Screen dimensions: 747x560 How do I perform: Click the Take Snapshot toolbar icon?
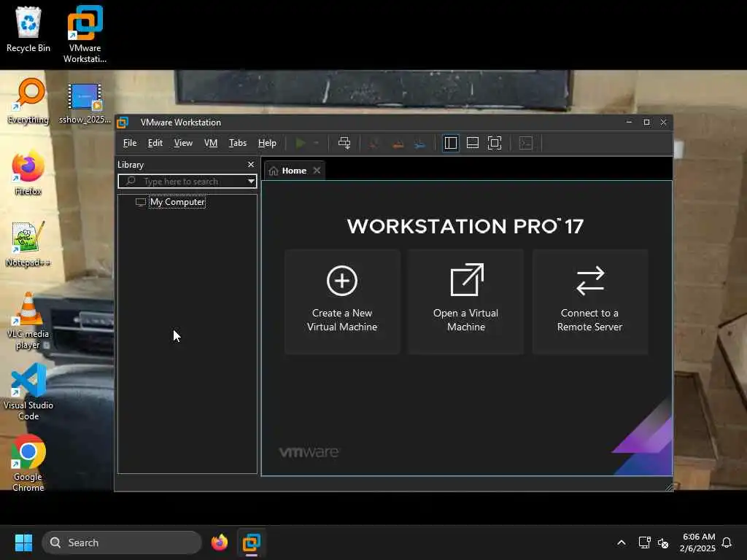pos(374,144)
